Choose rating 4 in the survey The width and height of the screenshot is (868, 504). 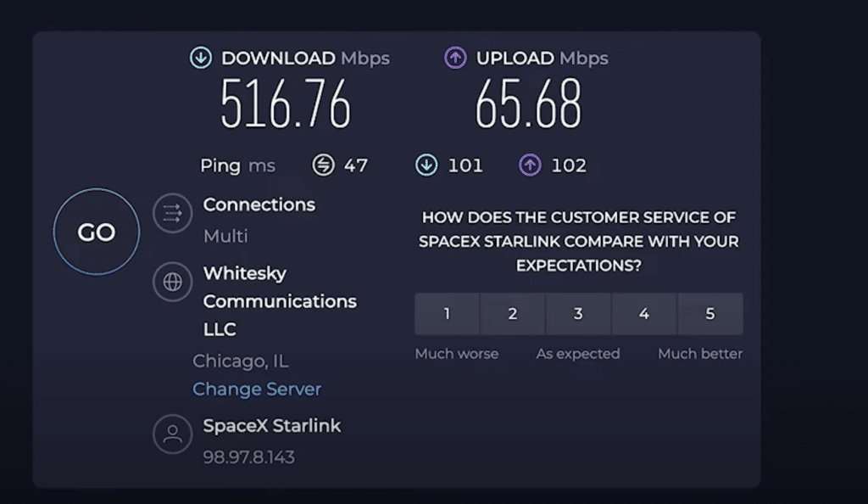pos(644,314)
